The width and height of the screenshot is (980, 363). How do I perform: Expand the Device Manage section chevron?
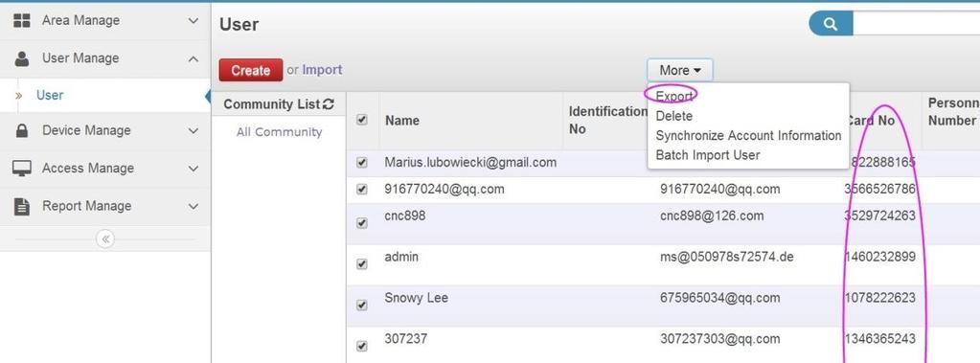(194, 130)
